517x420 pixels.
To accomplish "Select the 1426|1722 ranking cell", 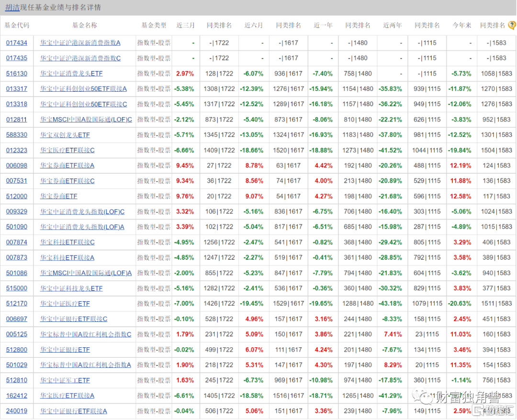I will pos(219,303).
